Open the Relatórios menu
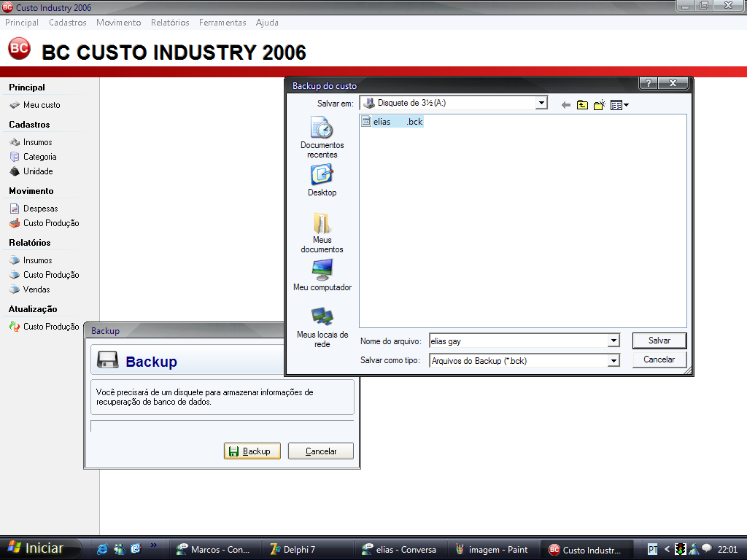The height and width of the screenshot is (560, 747). click(170, 23)
